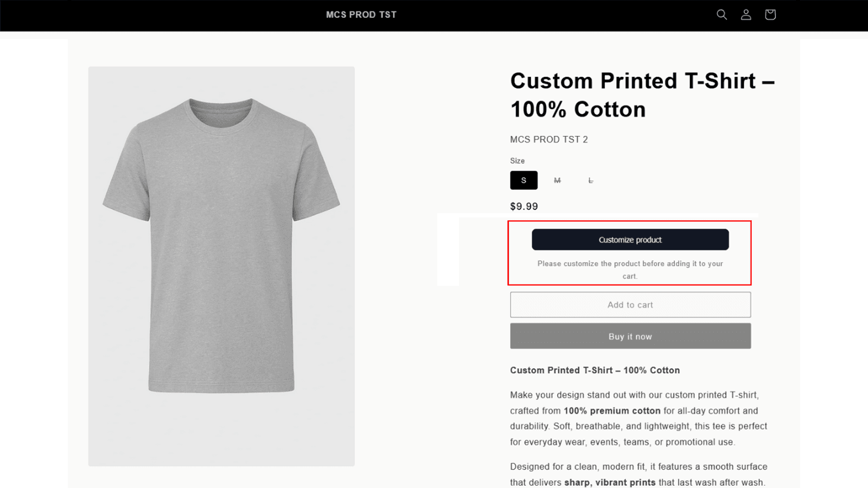868x488 pixels.
Task: Pick the unavailable size L variant
Action: 591,180
